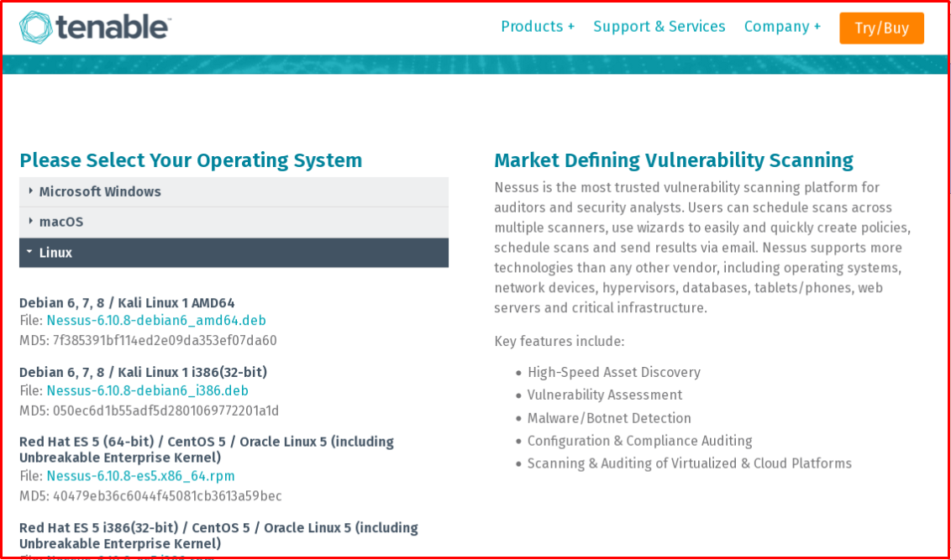Click Red Hat ES 5 i386(32-bit) heading
951x560 pixels.
[218, 535]
